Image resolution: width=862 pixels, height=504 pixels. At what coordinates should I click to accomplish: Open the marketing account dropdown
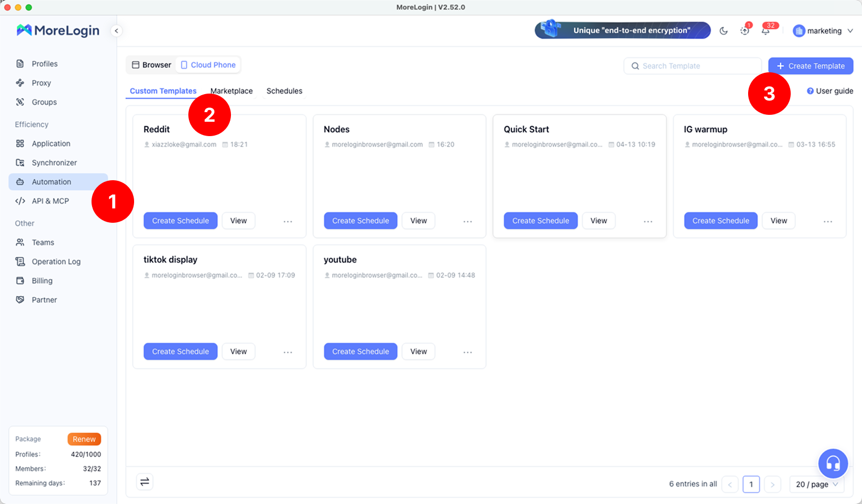point(823,31)
